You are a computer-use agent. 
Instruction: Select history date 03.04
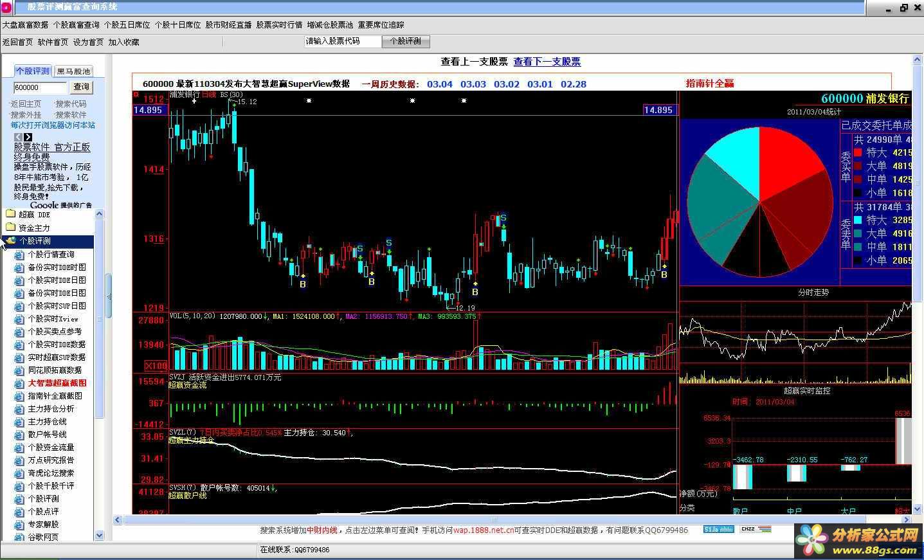coord(440,84)
